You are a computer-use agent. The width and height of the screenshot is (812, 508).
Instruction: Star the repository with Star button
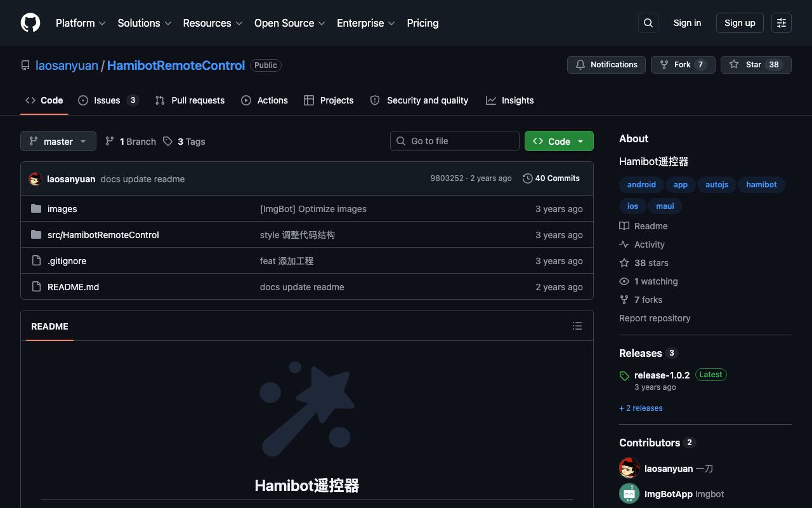tap(756, 65)
